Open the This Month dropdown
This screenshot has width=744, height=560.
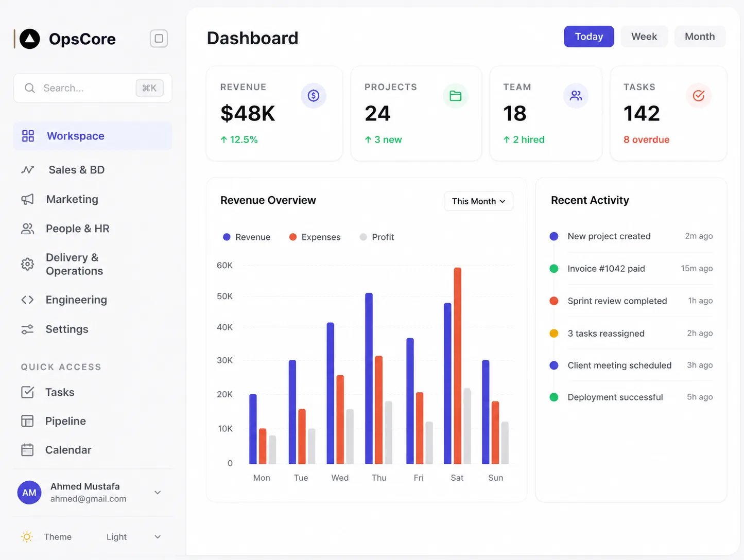tap(479, 201)
